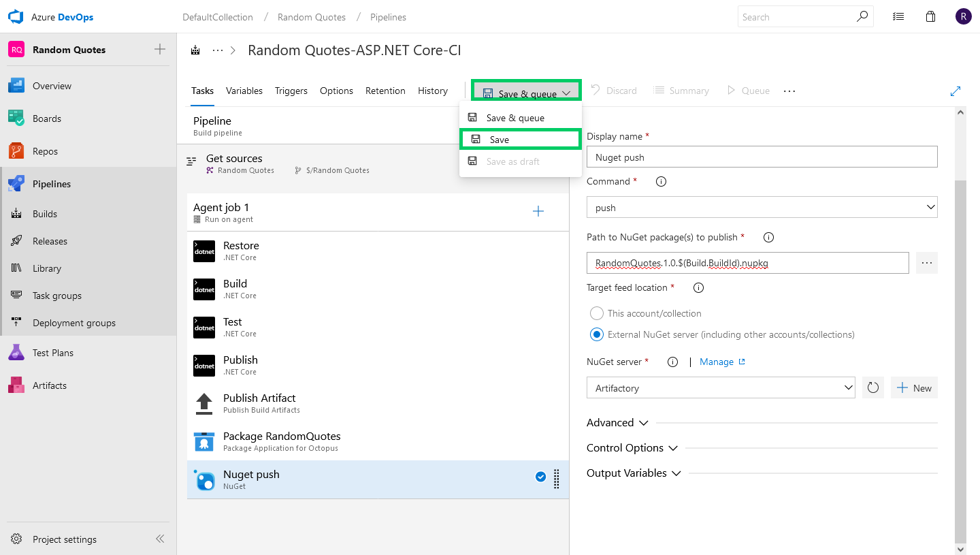Click the Azure DevOps logo icon
This screenshot has height=555, width=980.
click(x=16, y=17)
